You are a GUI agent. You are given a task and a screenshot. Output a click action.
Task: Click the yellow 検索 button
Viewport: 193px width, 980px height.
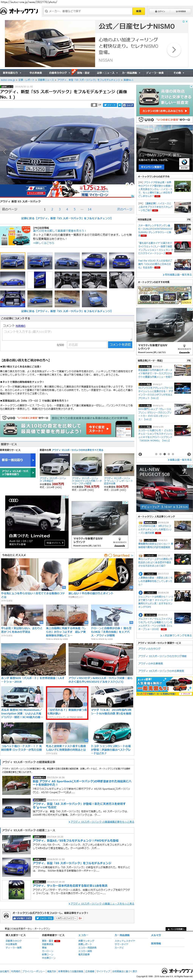click(139, 11)
